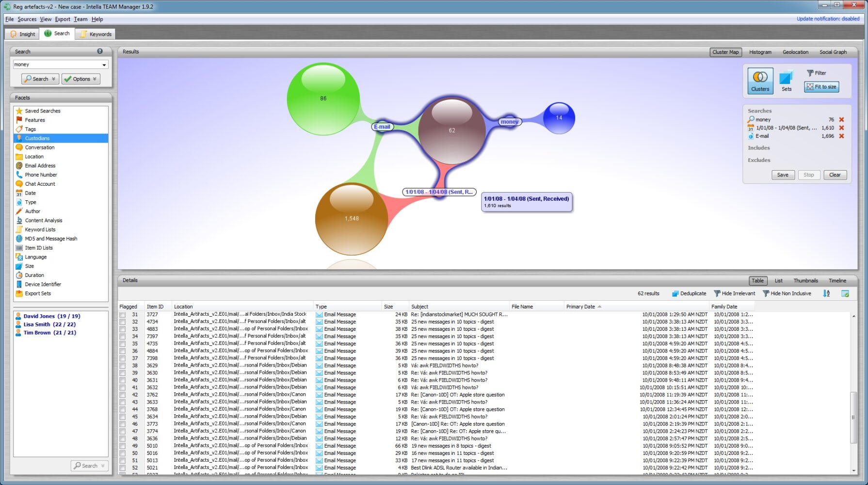Remove the money search with red X
868x485 pixels.
click(x=841, y=120)
